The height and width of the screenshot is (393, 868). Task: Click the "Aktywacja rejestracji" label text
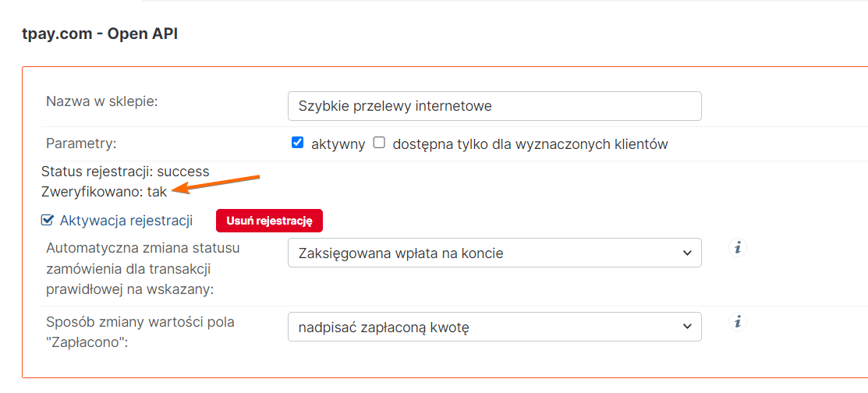[x=126, y=221]
